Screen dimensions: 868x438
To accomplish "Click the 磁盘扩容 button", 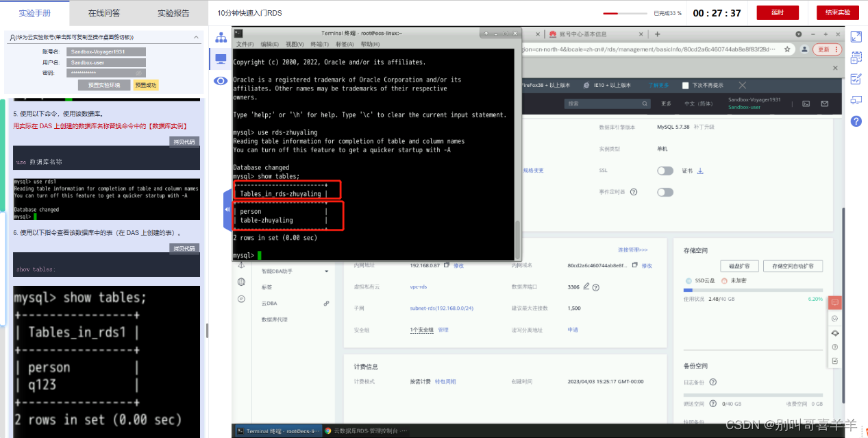I will [x=740, y=266].
